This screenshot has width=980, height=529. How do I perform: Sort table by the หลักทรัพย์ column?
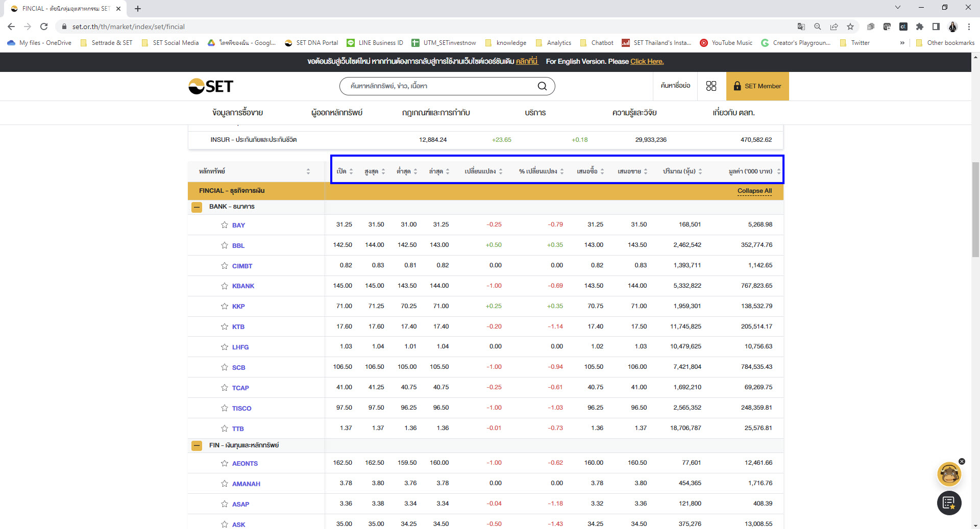coord(308,171)
